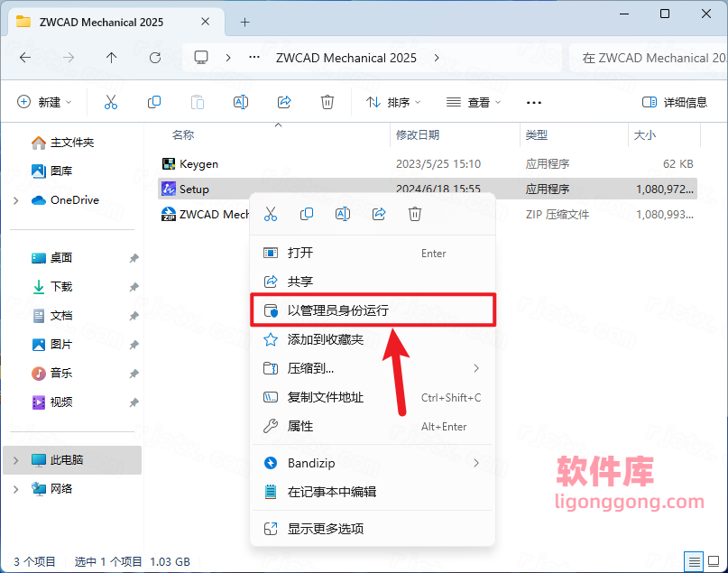Image resolution: width=728 pixels, height=573 pixels.
Task: Click the Delete trash icon in the Explorer toolbar
Action: point(327,102)
